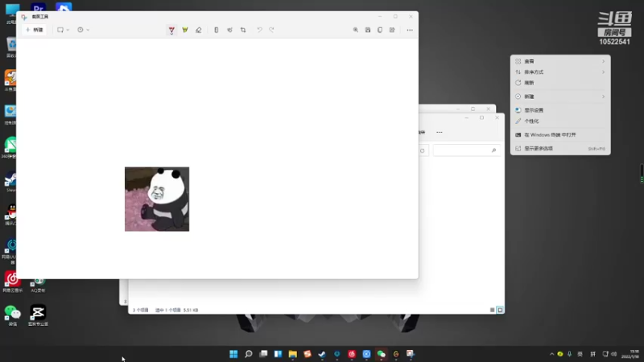Open 排序方式 Sort by submenu
644x362 pixels.
[x=560, y=72]
